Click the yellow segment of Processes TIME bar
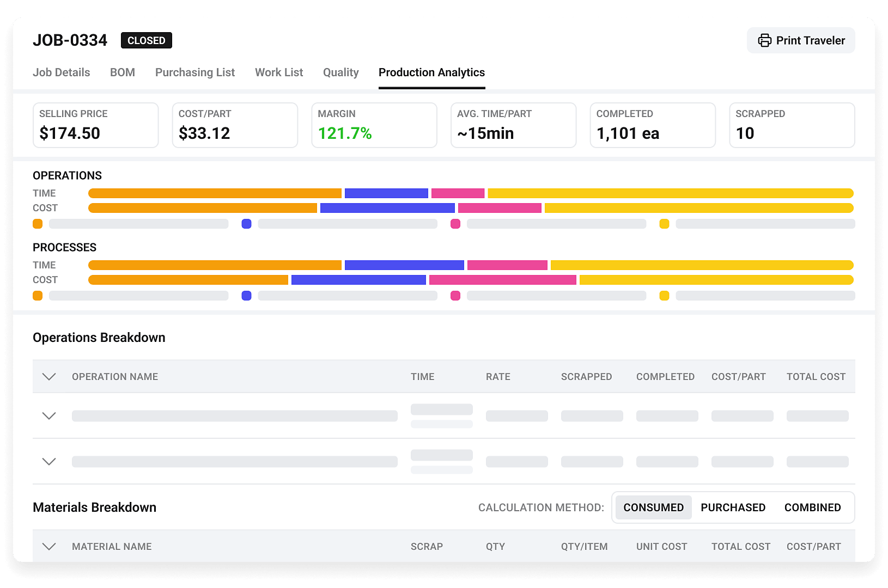This screenshot has width=888, height=588. point(702,265)
